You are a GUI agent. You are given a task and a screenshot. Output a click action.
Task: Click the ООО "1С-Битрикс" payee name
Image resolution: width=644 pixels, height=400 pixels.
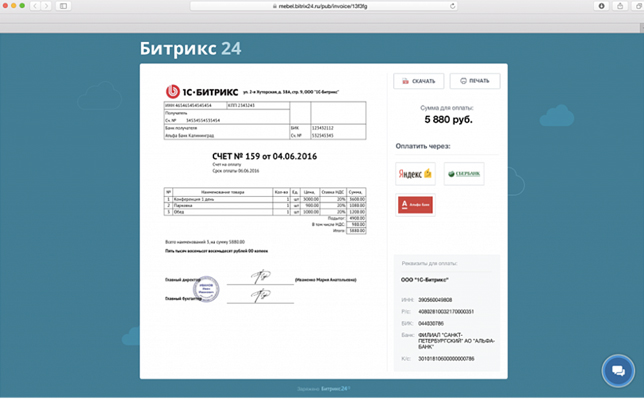click(425, 280)
